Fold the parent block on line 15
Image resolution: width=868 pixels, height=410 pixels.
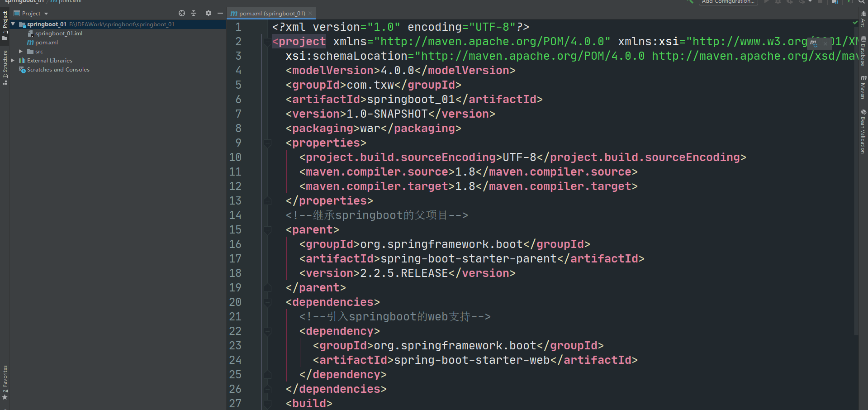pyautogui.click(x=267, y=230)
